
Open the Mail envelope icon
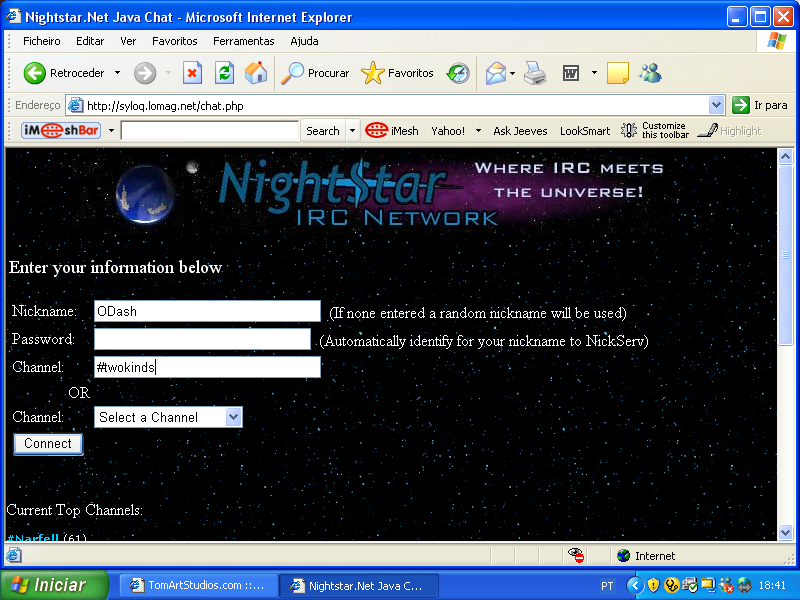495,73
